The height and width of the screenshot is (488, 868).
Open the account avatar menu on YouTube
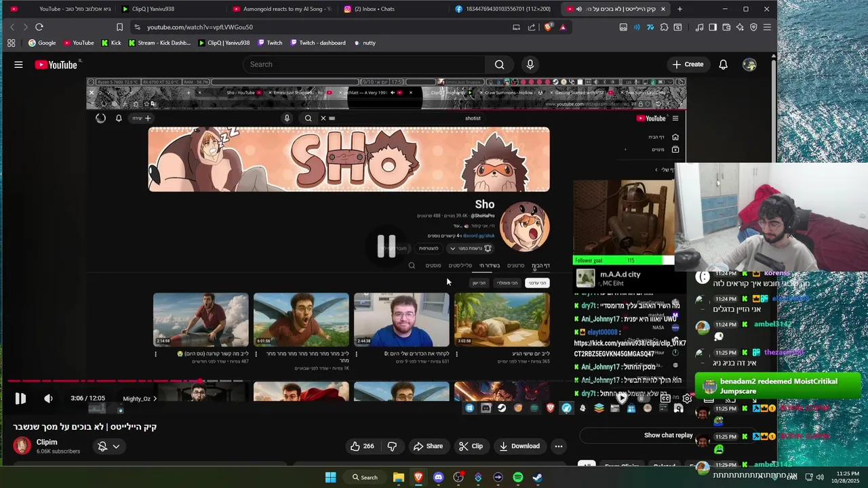(x=749, y=64)
